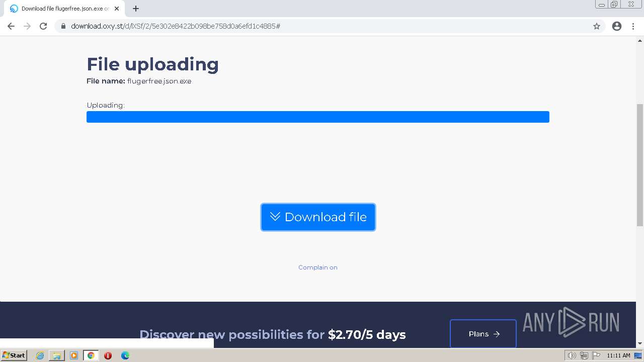This screenshot has width=644, height=362.
Task: Click the Action Center flag tray icon
Action: point(596,355)
